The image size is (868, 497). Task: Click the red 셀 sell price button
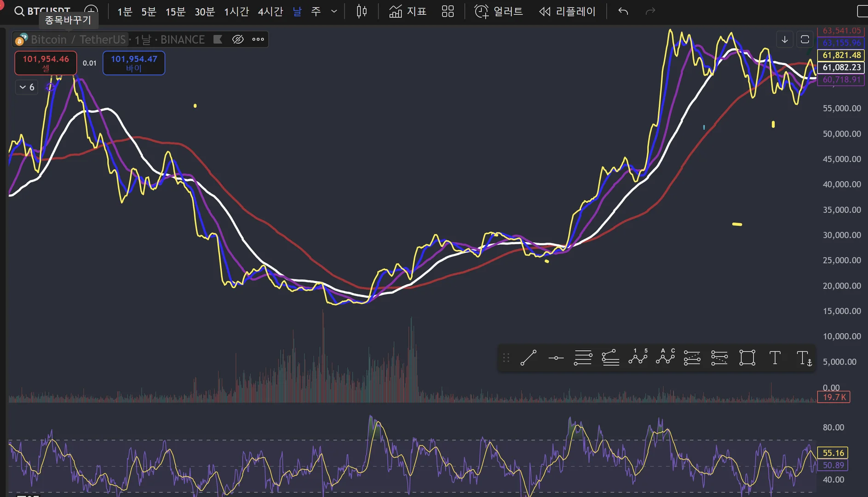tap(46, 63)
